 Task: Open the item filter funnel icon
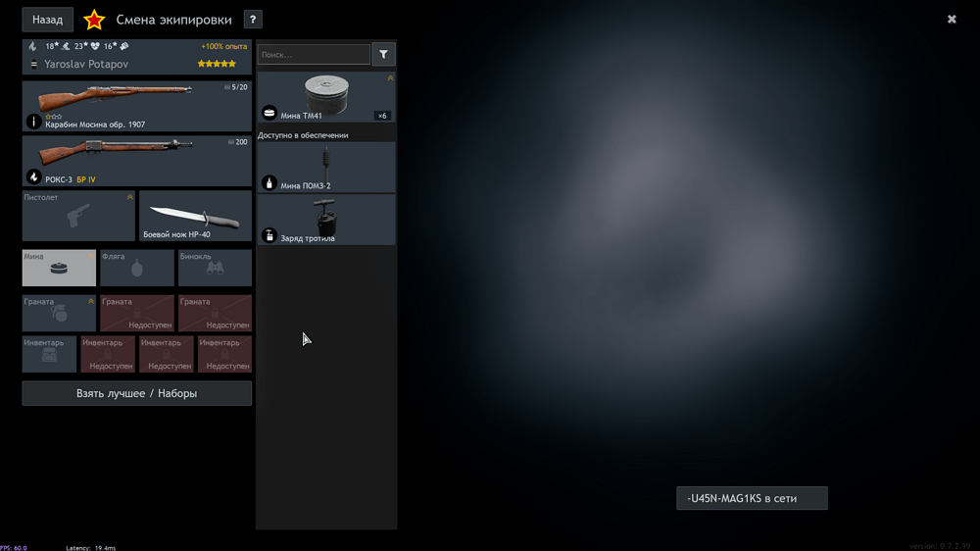pos(383,55)
